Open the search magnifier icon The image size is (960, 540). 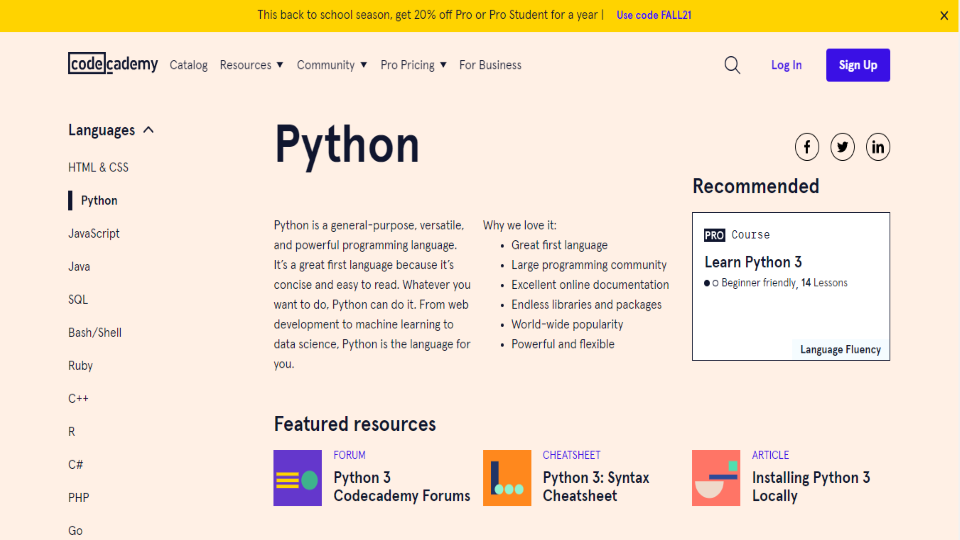(x=732, y=65)
